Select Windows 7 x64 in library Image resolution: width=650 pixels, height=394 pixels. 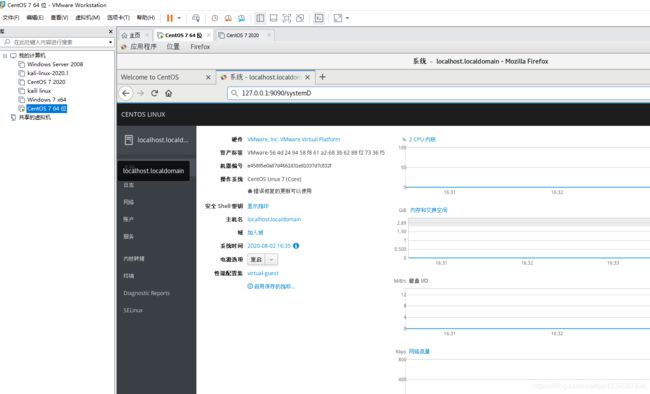pyautogui.click(x=46, y=100)
